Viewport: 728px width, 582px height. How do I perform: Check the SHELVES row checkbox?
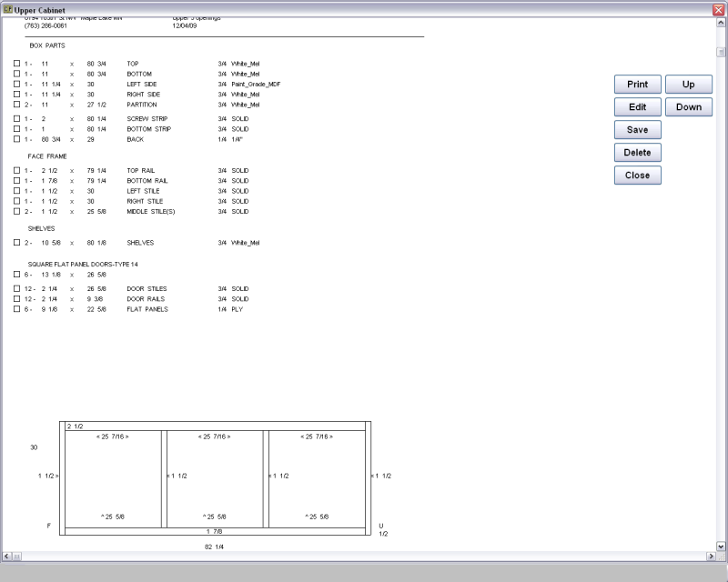(16, 242)
